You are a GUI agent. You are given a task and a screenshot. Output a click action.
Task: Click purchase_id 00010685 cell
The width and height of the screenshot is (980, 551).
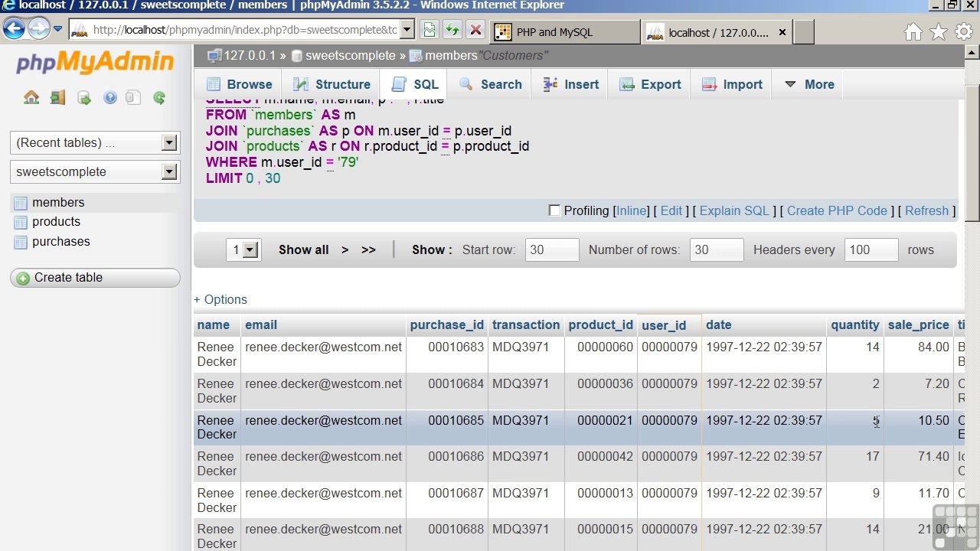pyautogui.click(x=447, y=427)
